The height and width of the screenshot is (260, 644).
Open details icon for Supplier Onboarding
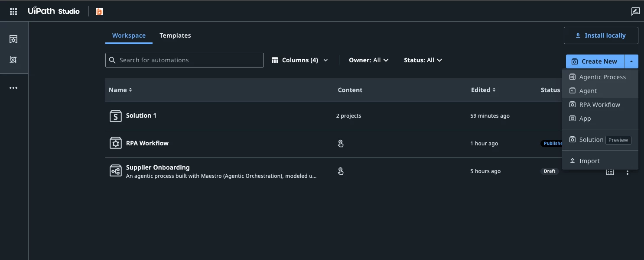610,172
